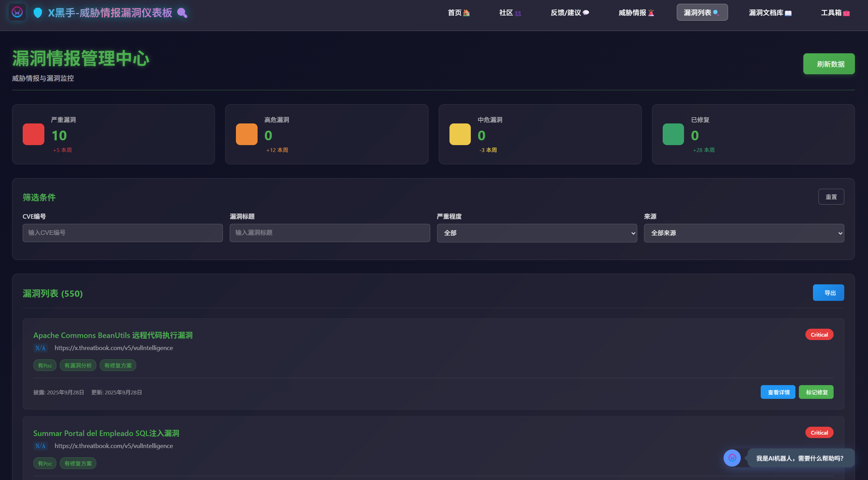Click the yellow 中危漏洞 square icon
Viewport: 868px width, 480px height.
[x=460, y=134]
